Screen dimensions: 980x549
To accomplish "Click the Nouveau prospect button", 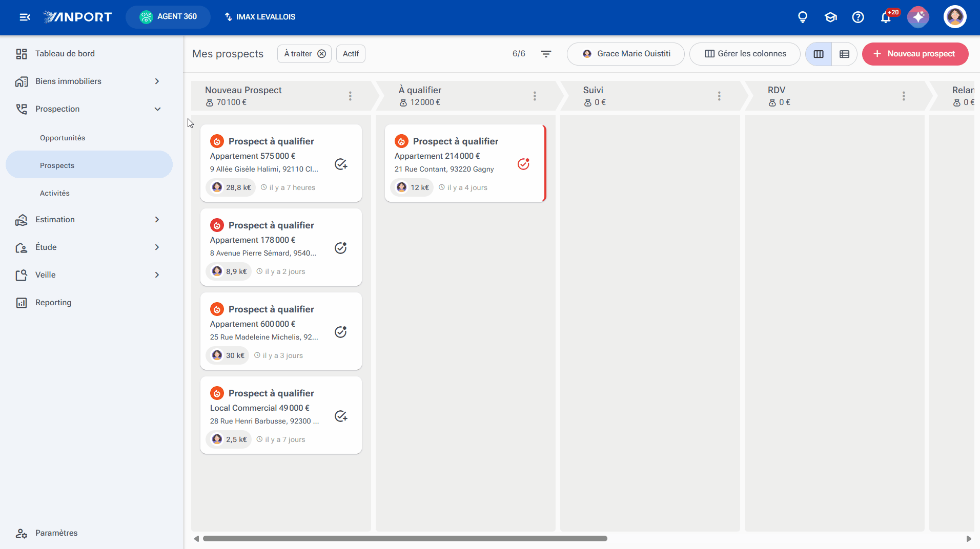I will tap(915, 54).
